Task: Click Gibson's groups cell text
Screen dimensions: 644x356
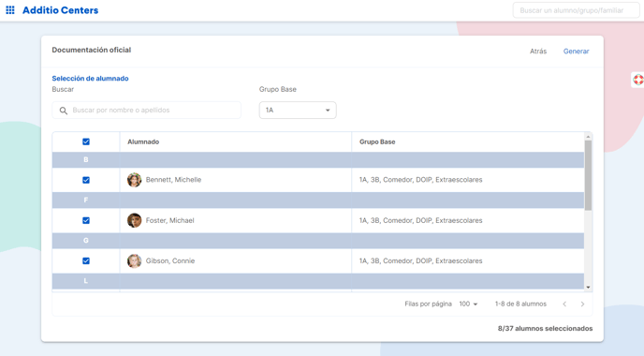Action: coord(420,261)
